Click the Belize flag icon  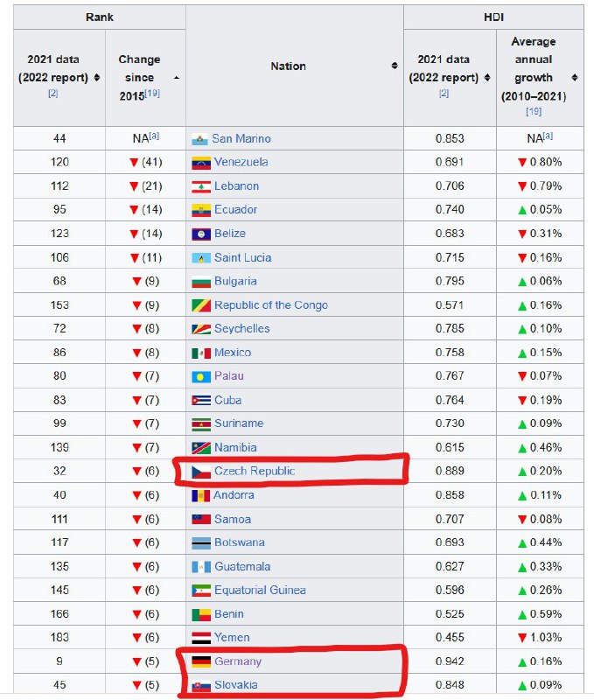pos(201,234)
